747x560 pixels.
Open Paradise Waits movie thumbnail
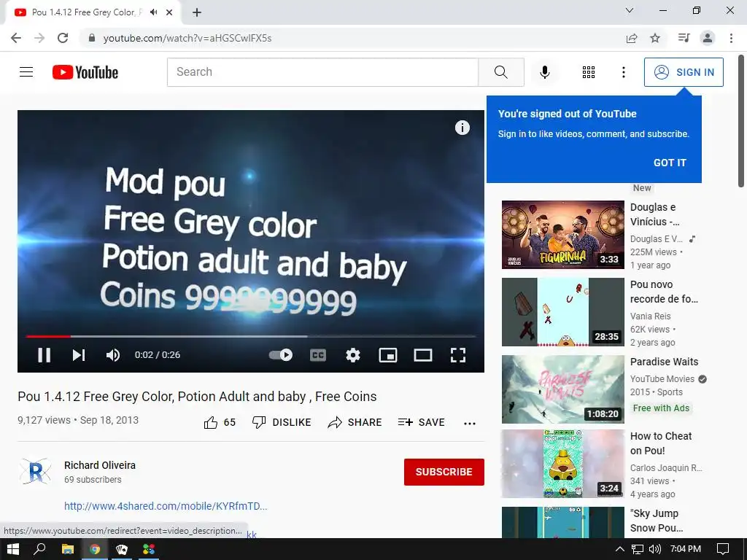pyautogui.click(x=562, y=389)
